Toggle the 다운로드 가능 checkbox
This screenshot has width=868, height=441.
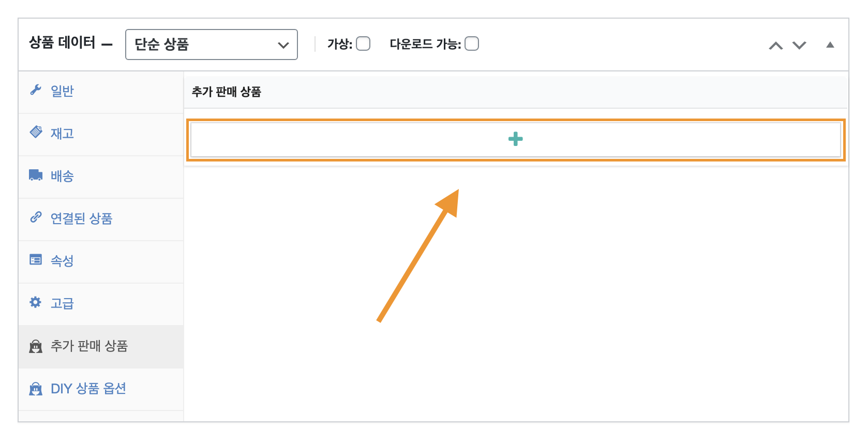(x=472, y=44)
